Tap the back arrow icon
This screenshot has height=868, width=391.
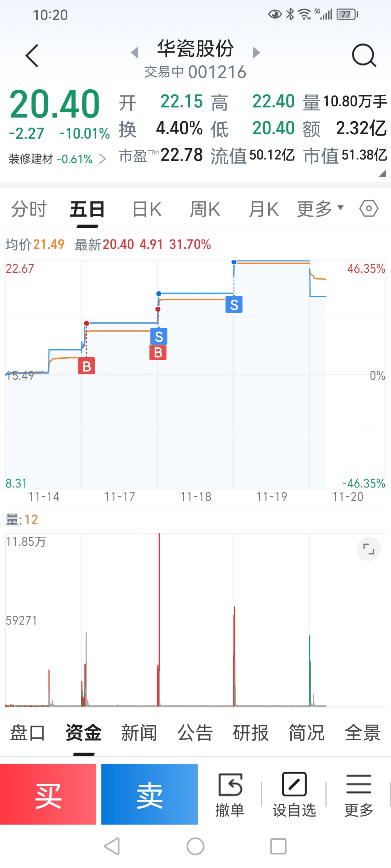pos(32,56)
